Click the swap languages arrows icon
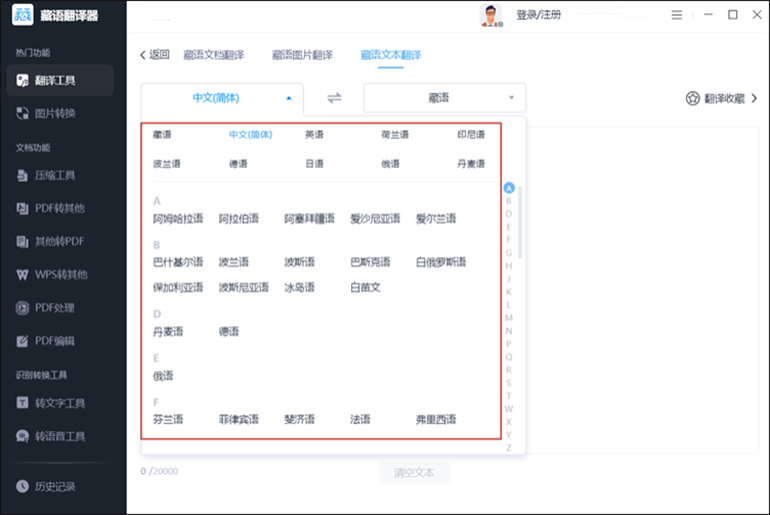The height and width of the screenshot is (515, 770). click(x=335, y=98)
